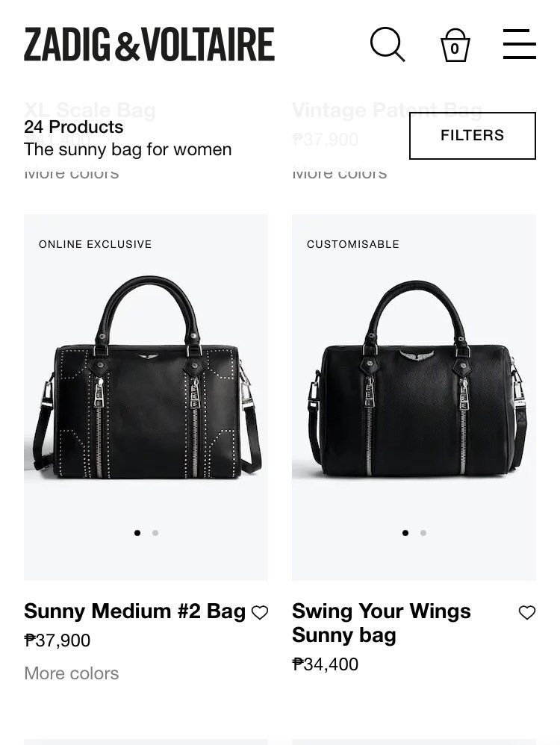Click the ₱37,900 price of Sunny Medium bag

click(x=57, y=640)
